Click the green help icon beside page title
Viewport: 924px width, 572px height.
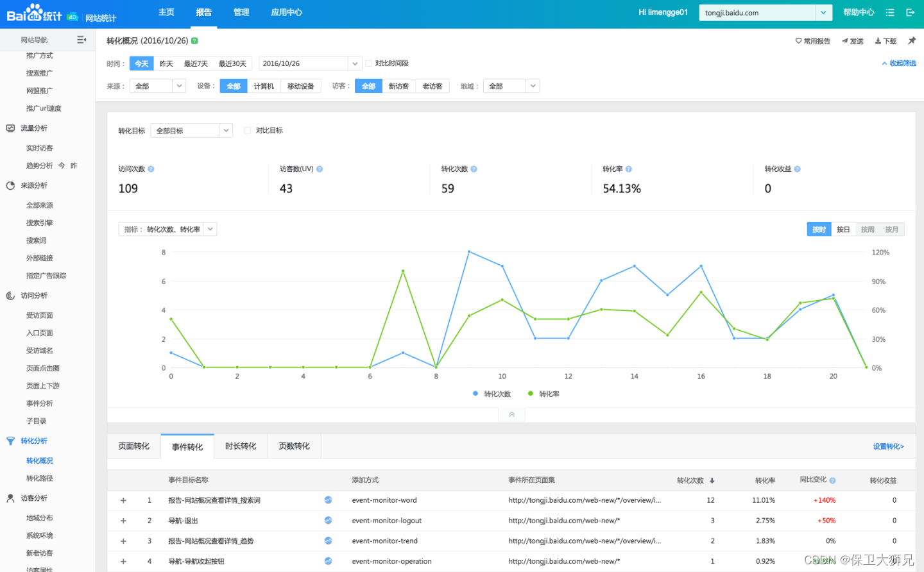pos(194,40)
